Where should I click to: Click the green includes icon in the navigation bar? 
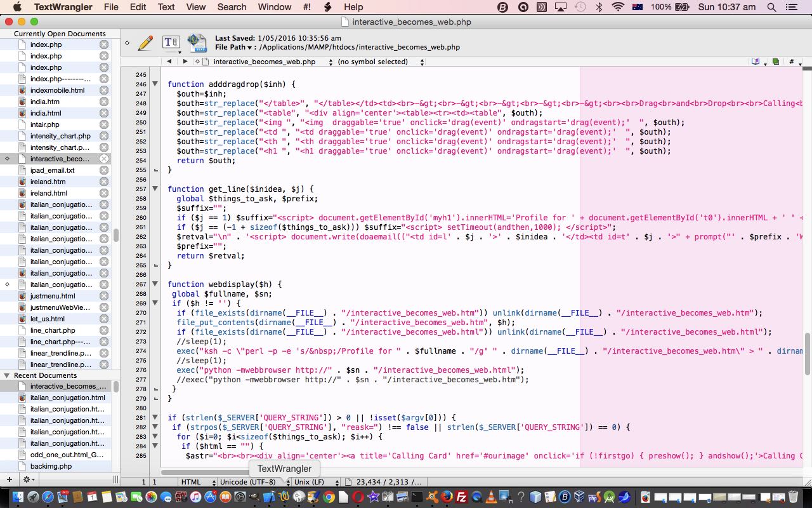pyautogui.click(x=775, y=62)
